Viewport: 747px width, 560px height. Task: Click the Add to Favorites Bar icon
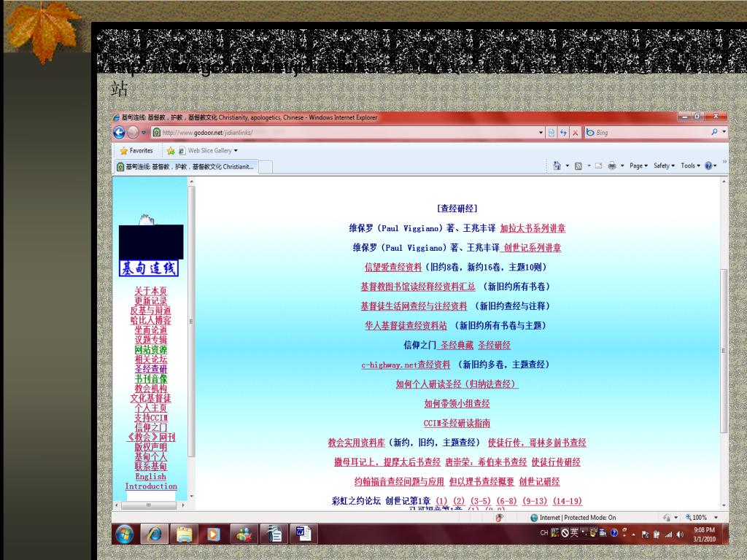pyautogui.click(x=171, y=150)
